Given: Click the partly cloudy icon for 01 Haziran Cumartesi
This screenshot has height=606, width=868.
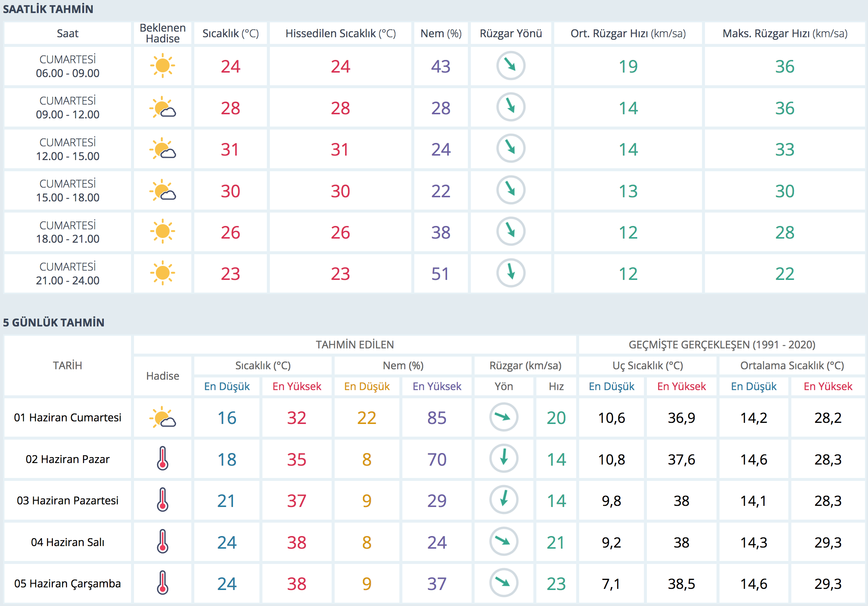Looking at the screenshot, I should tap(163, 417).
